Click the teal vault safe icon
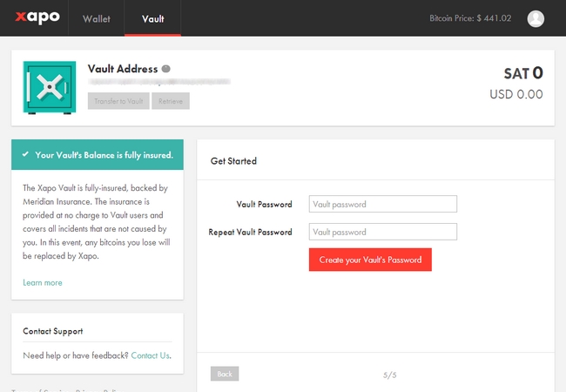 (50, 87)
